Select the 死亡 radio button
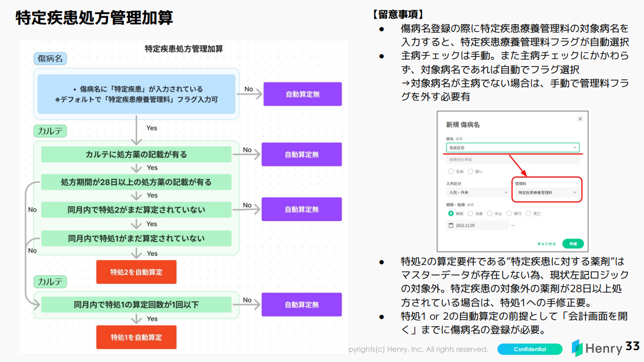The height and width of the screenshot is (362, 644). (x=528, y=214)
